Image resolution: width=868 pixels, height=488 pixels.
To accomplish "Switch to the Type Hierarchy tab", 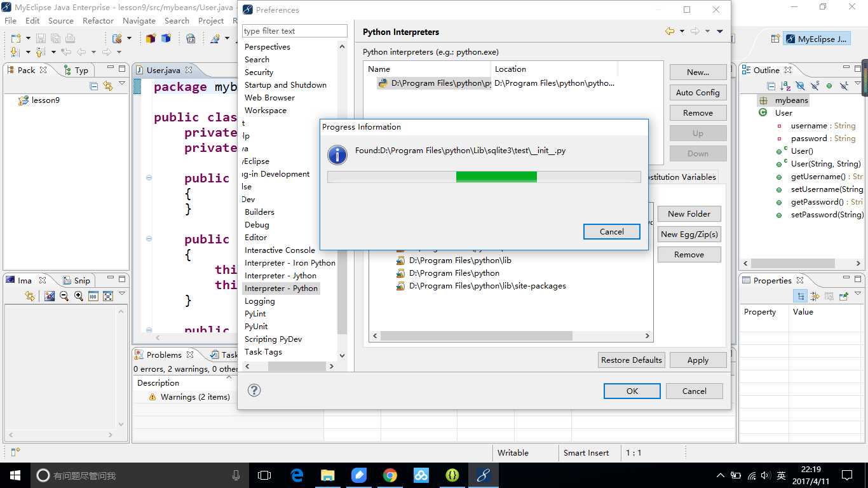I will click(x=76, y=70).
